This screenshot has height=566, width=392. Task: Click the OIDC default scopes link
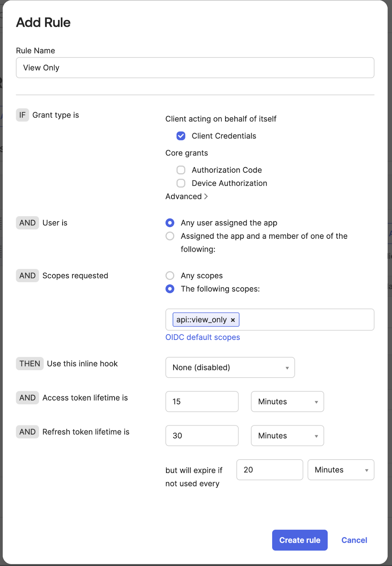[203, 337]
